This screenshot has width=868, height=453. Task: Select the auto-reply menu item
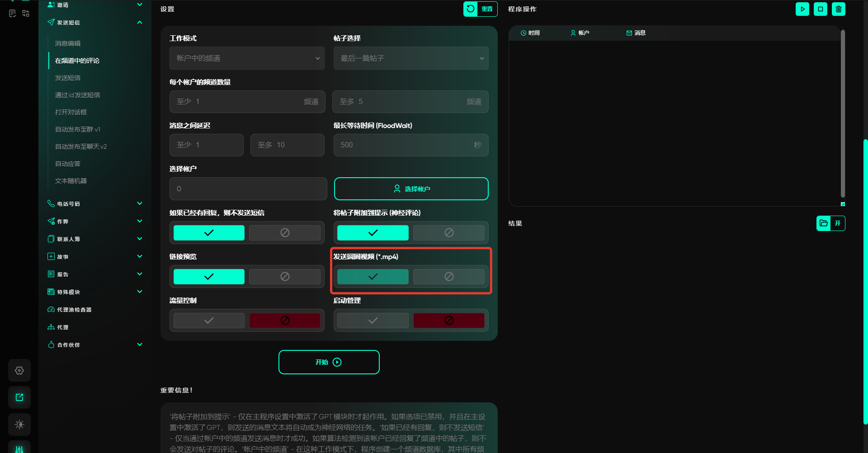[x=68, y=164]
